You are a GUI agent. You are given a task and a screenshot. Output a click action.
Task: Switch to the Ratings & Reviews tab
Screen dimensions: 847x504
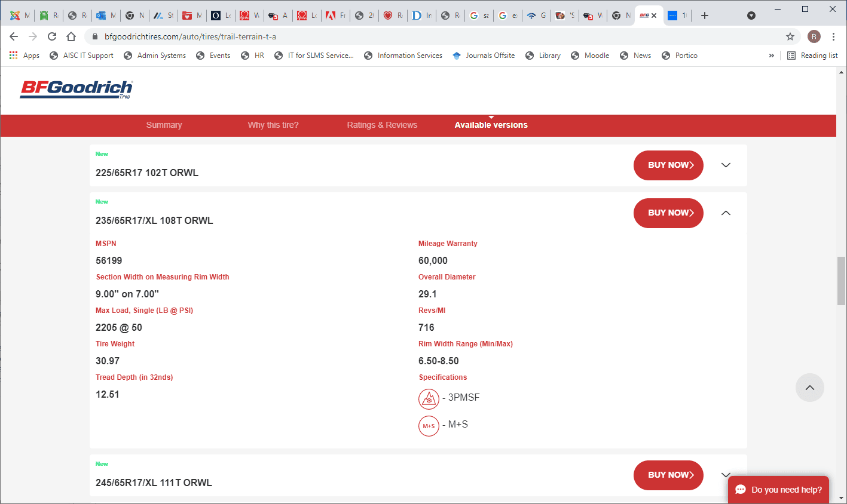pos(382,125)
